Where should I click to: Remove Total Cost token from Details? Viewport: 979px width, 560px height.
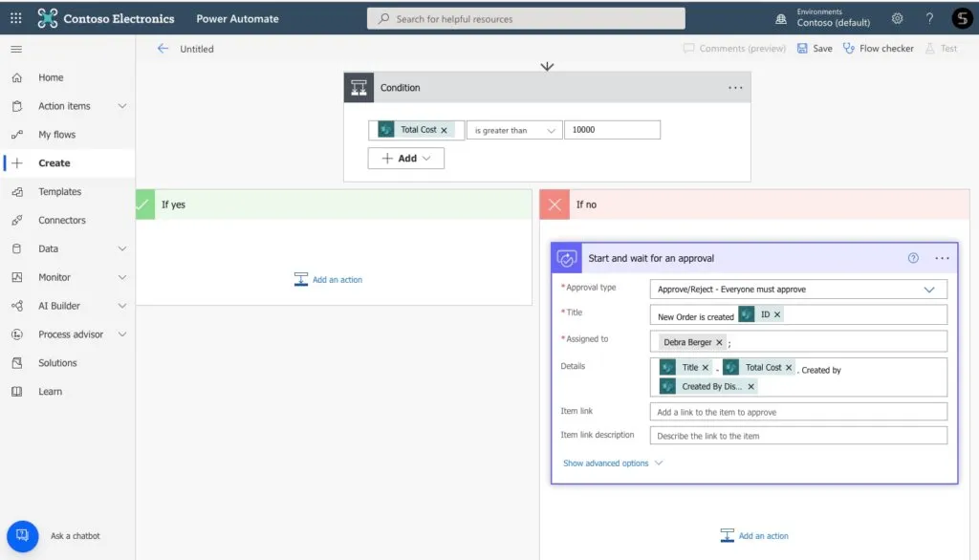[789, 368]
